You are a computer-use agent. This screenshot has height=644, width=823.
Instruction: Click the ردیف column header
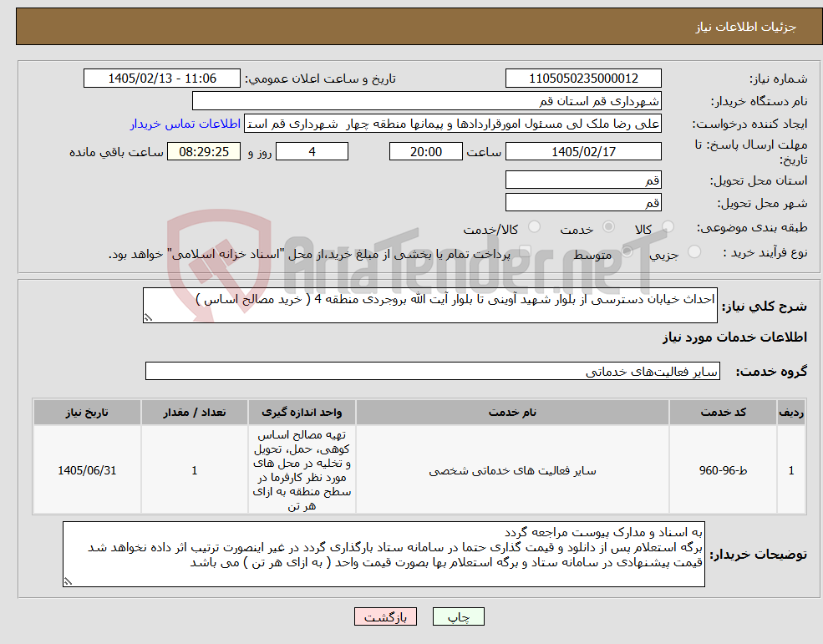click(x=791, y=412)
